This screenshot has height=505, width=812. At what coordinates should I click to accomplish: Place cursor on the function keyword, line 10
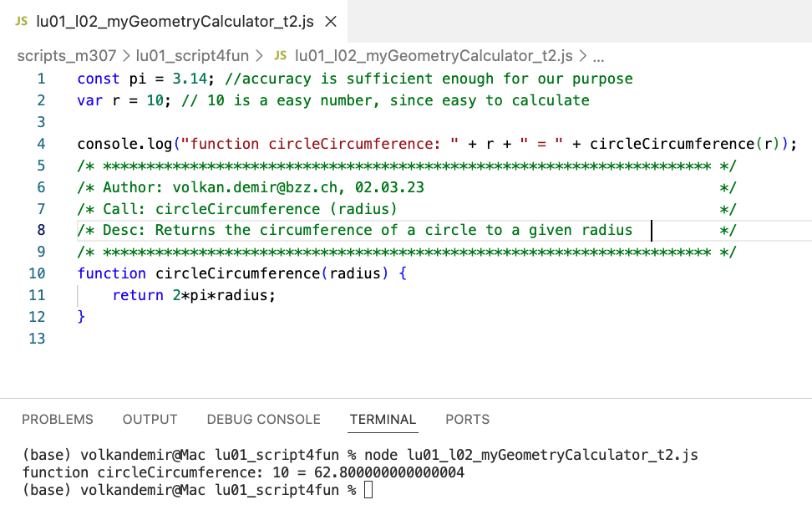[111, 273]
